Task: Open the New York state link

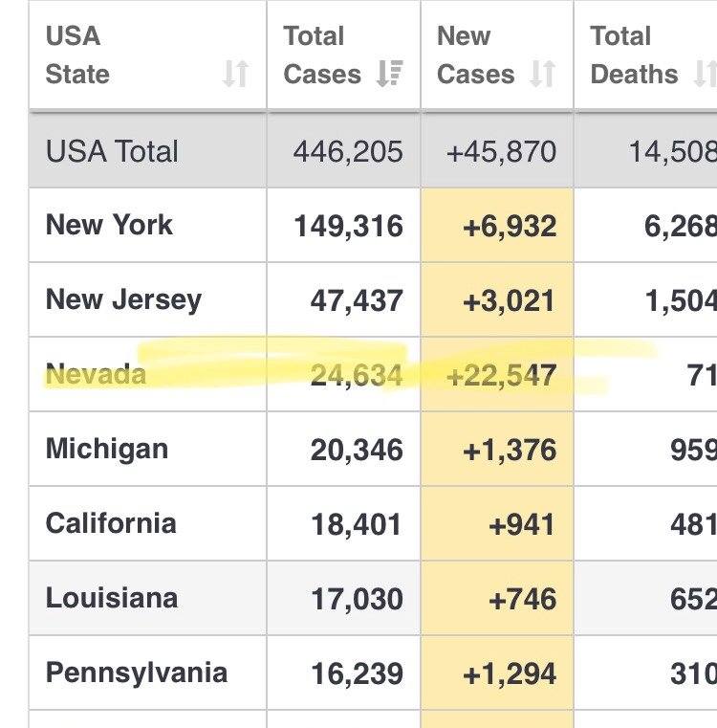Action: click(109, 225)
